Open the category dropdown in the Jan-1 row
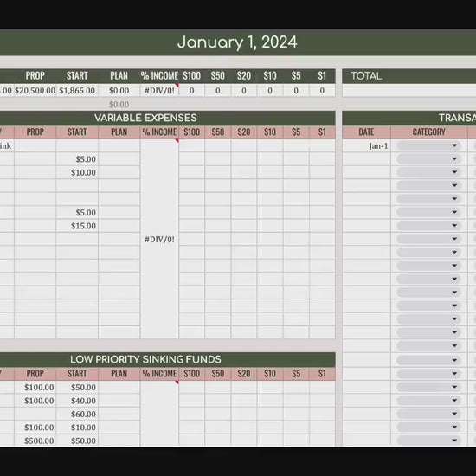476x476 pixels. [428, 145]
